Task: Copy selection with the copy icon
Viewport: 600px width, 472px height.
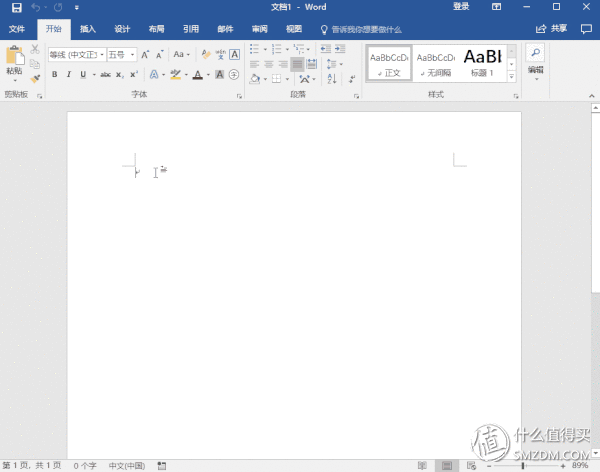Action: point(35,64)
